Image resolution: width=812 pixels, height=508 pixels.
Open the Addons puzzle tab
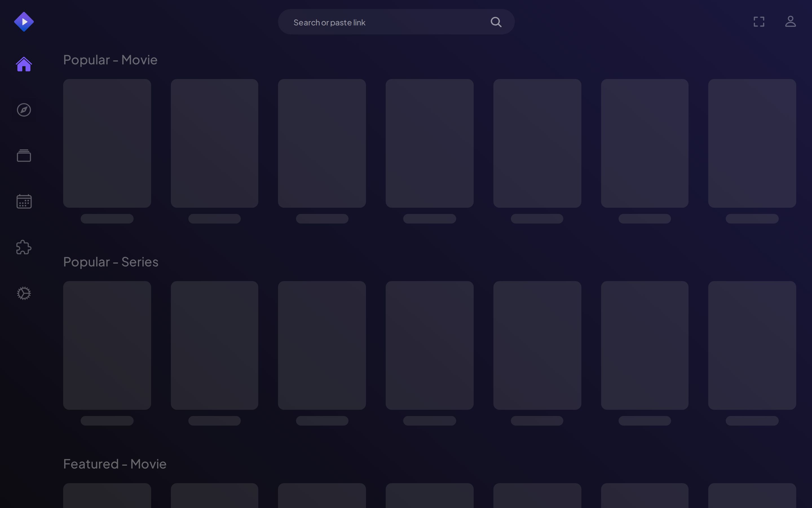click(x=24, y=247)
